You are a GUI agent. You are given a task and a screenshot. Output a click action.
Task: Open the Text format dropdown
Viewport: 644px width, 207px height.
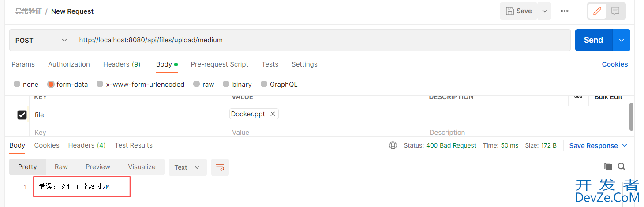[187, 167]
